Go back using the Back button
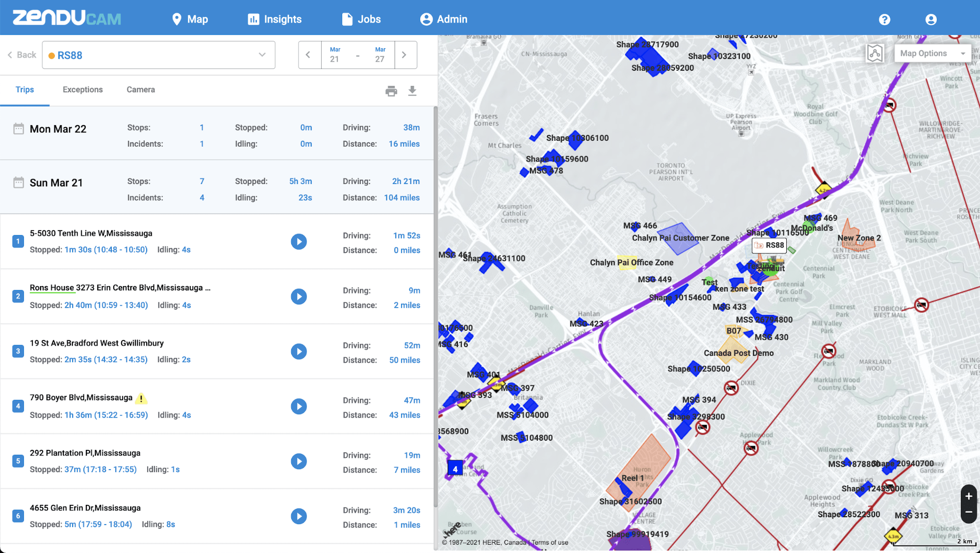 (22, 55)
